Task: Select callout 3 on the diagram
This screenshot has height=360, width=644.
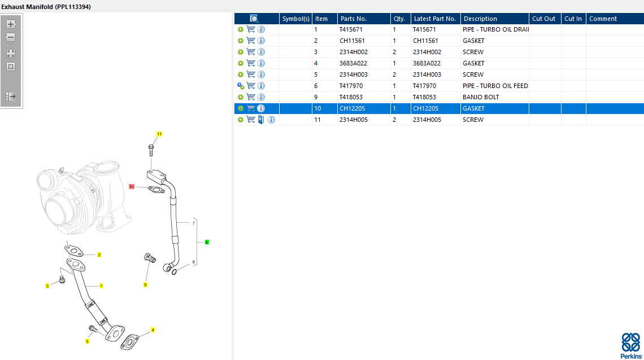Action: (x=47, y=286)
